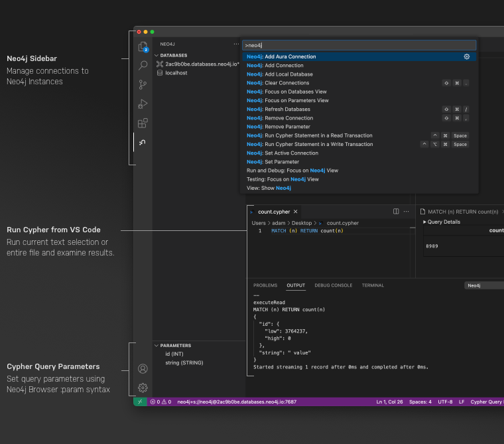Viewport: 504px width, 444px height.
Task: Switch to the OUTPUT tab
Action: (x=296, y=285)
